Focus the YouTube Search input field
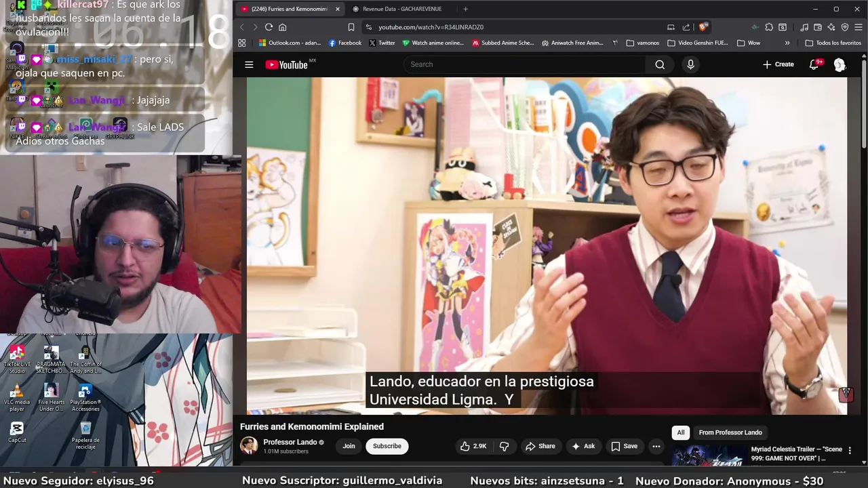Screen dimensions: 868x488 click(525, 64)
